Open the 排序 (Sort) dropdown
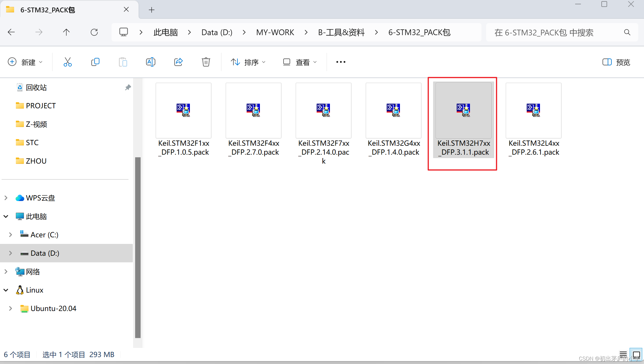Image resolution: width=644 pixels, height=364 pixels. pyautogui.click(x=248, y=62)
